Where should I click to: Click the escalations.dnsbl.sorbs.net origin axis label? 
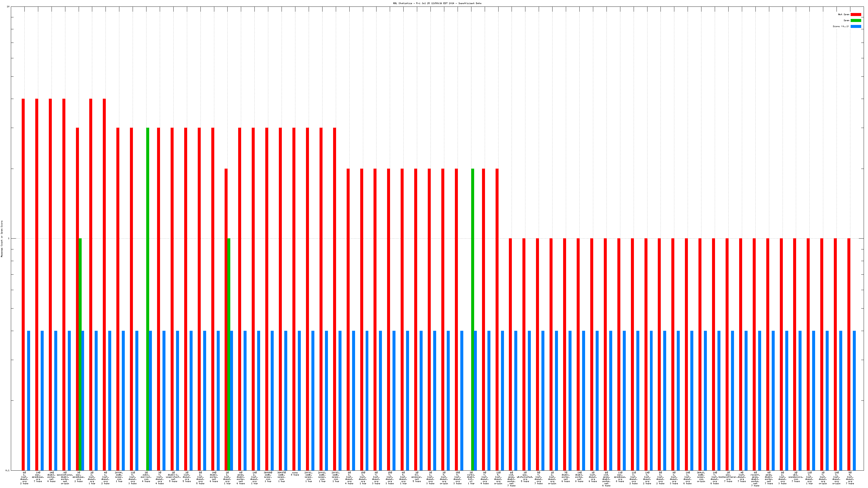65,478
